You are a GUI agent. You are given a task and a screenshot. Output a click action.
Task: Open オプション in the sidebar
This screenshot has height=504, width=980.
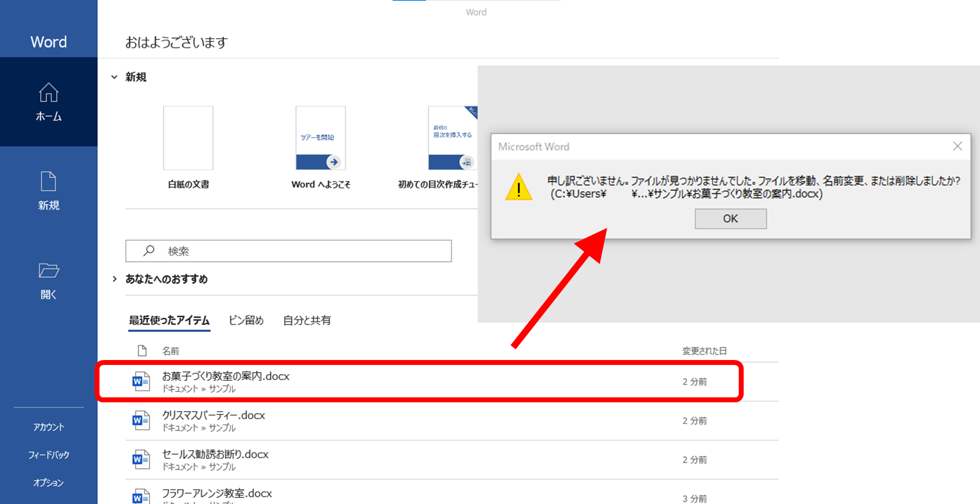tap(48, 483)
